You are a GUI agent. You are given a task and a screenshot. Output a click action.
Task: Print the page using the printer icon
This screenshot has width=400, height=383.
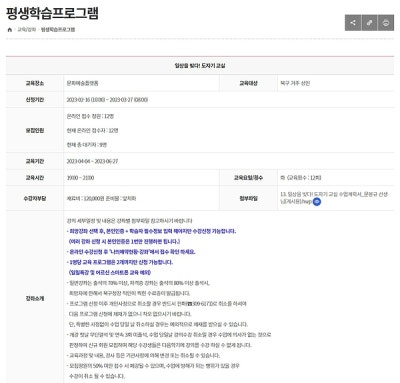(x=386, y=23)
